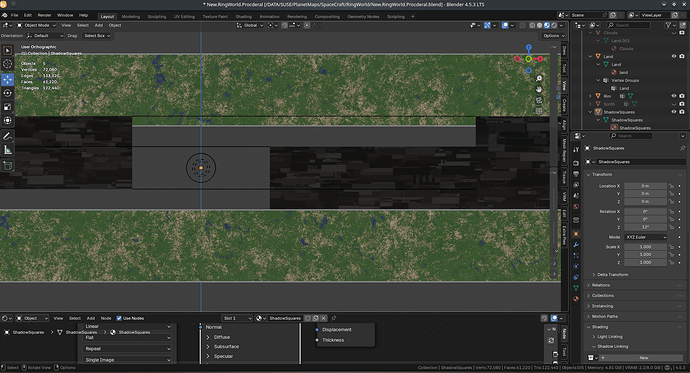The image size is (690, 373).
Task: Open the Modifiers properties tab wrench
Action: [x=576, y=245]
